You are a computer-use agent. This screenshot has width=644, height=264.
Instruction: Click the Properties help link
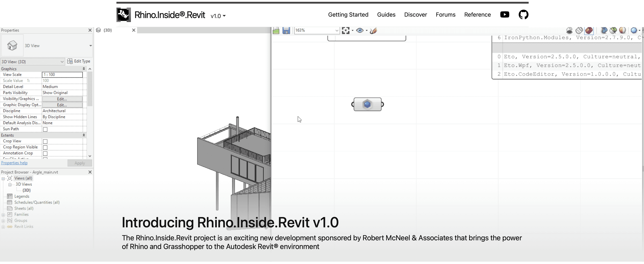[x=14, y=163]
